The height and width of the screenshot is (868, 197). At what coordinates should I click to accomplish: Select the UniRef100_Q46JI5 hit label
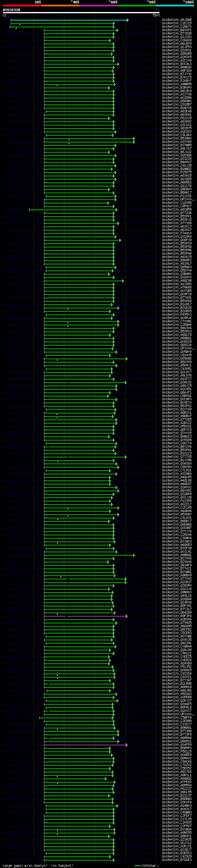pos(177,386)
